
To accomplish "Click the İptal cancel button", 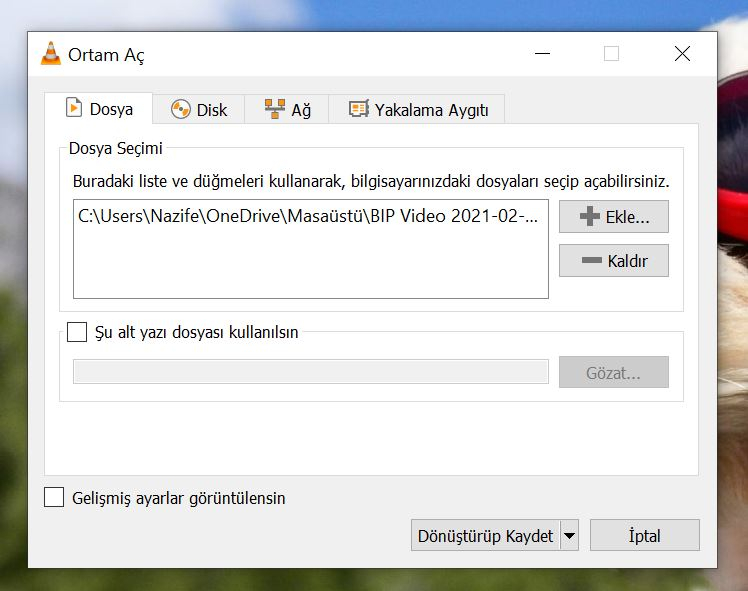I will click(x=644, y=535).
